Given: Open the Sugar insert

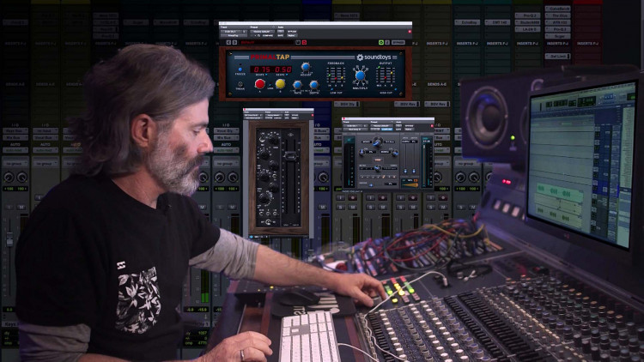Looking at the screenshot, I should (x=558, y=36).
